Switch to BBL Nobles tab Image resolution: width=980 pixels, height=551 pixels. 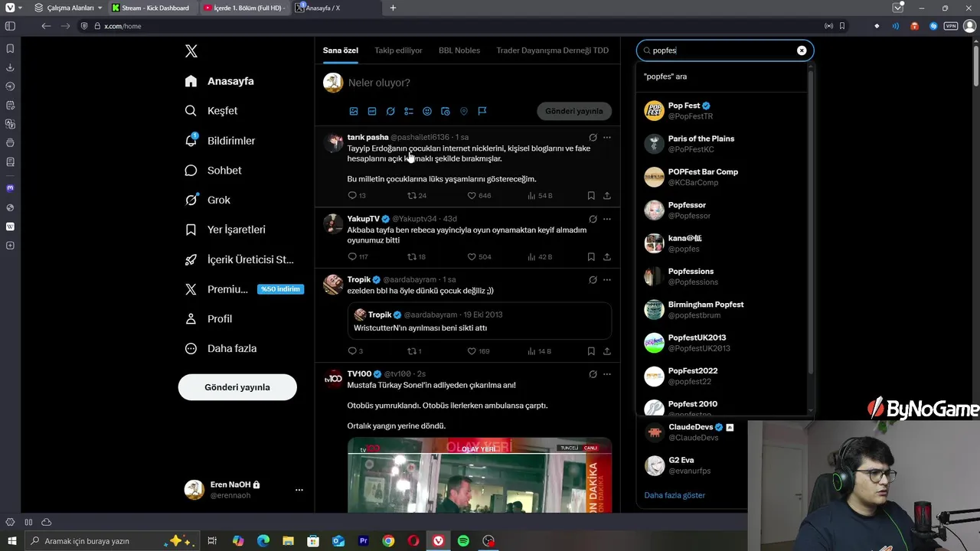tap(459, 51)
